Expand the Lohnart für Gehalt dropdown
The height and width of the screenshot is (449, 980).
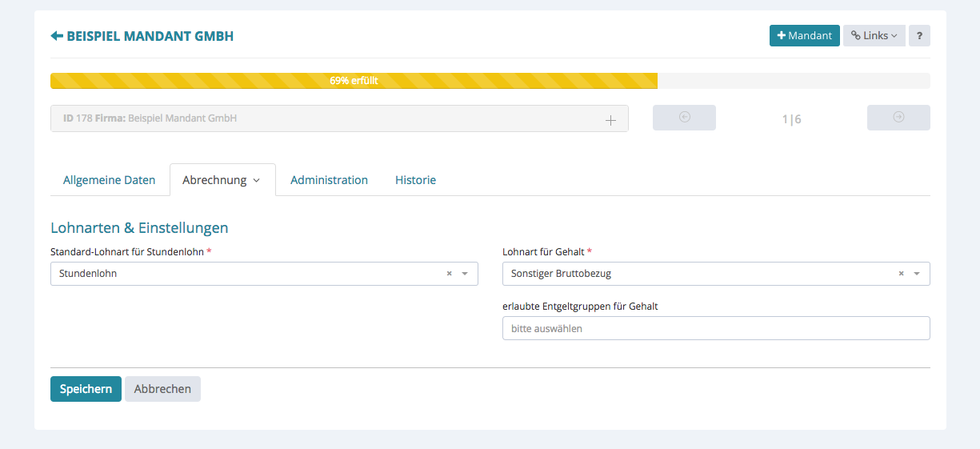point(917,274)
